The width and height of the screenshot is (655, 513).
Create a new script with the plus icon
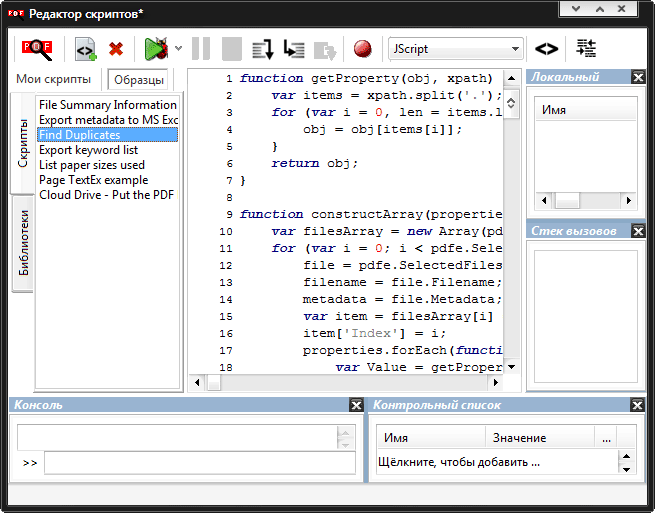(86, 49)
